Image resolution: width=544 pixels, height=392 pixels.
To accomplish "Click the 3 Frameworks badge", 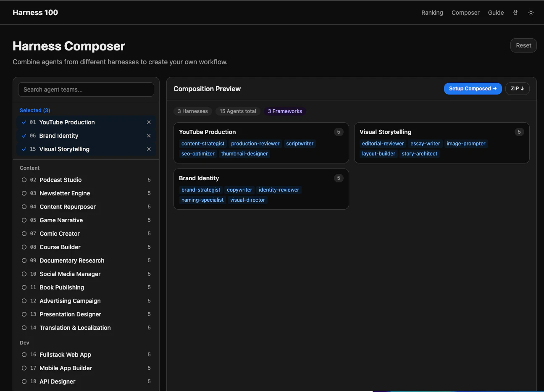I will (x=285, y=111).
